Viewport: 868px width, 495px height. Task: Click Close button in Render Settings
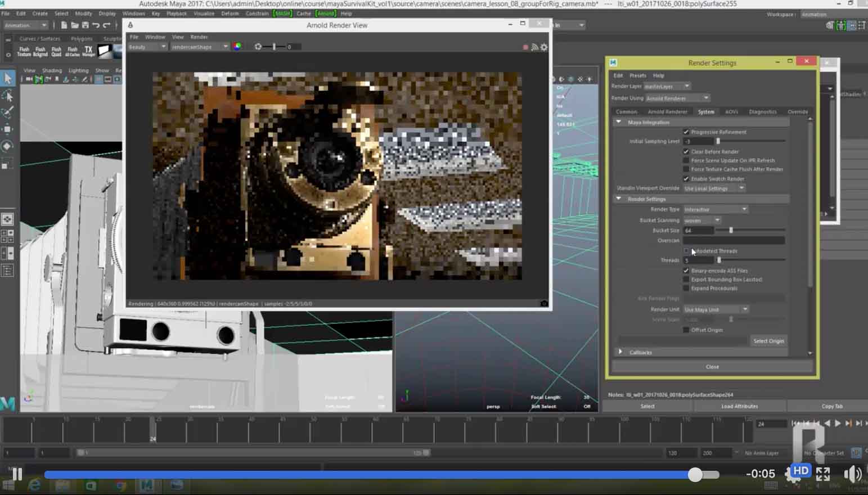pyautogui.click(x=712, y=367)
